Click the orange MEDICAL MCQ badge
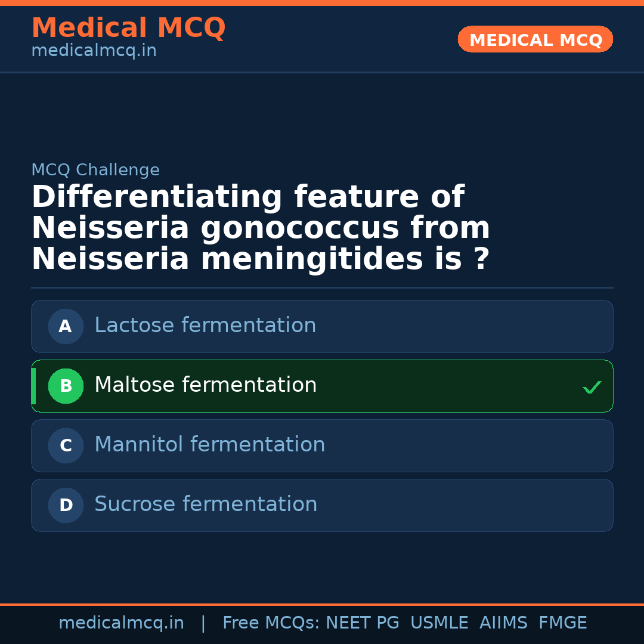 (535, 40)
